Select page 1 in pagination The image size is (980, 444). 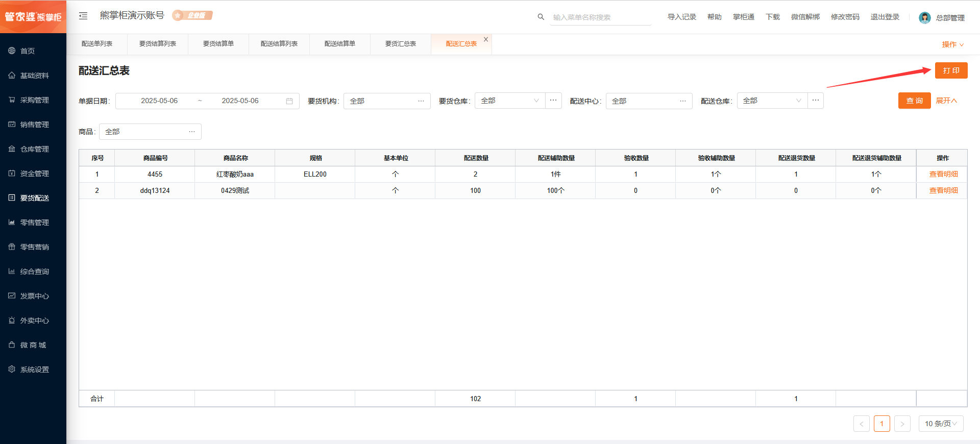(x=882, y=424)
